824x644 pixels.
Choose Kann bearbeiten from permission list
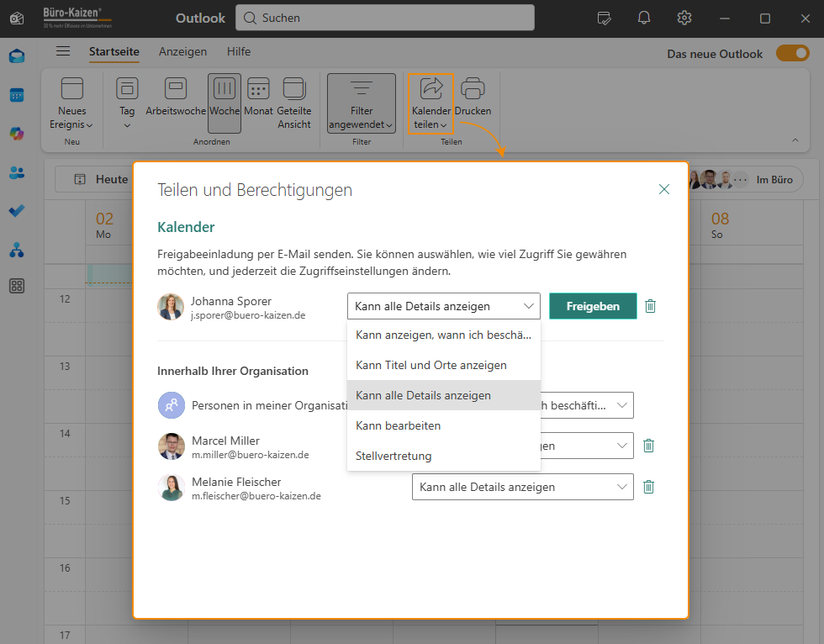[x=398, y=425]
